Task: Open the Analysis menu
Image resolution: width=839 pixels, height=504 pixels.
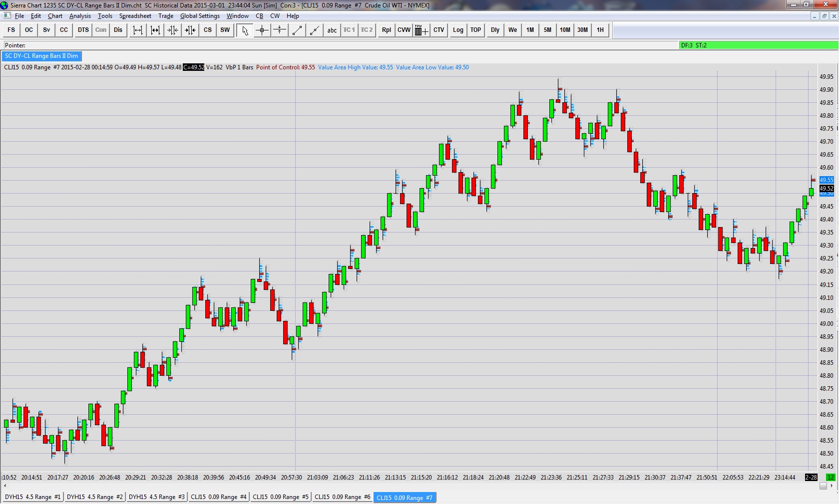Action: point(80,16)
